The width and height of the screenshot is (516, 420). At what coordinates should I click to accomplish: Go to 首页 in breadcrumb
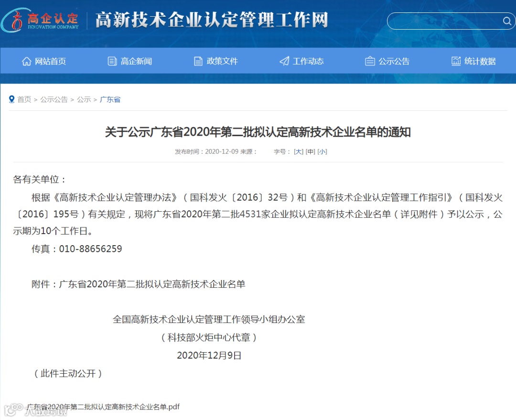(x=24, y=99)
